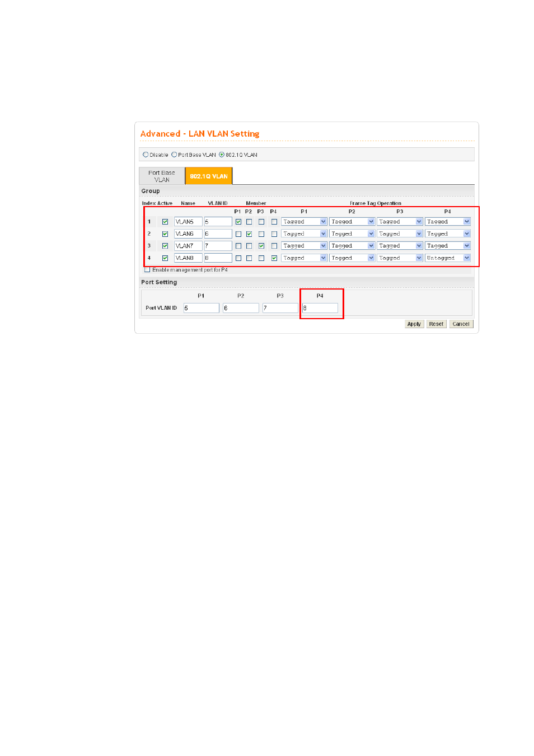The height and width of the screenshot is (756, 534).
Task: Edit VLAN ID field for VLAN6 row
Action: point(218,234)
